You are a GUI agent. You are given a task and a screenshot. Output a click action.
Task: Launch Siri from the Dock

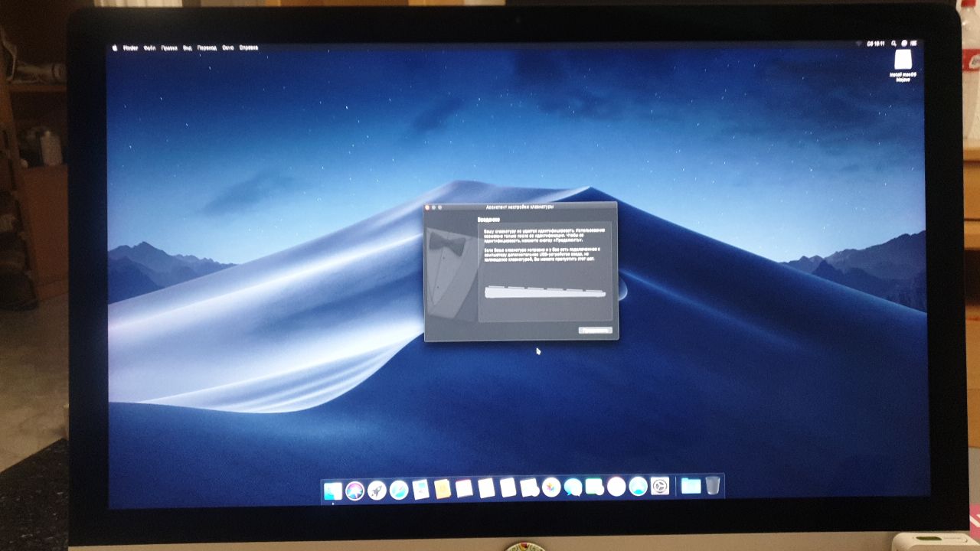click(354, 491)
